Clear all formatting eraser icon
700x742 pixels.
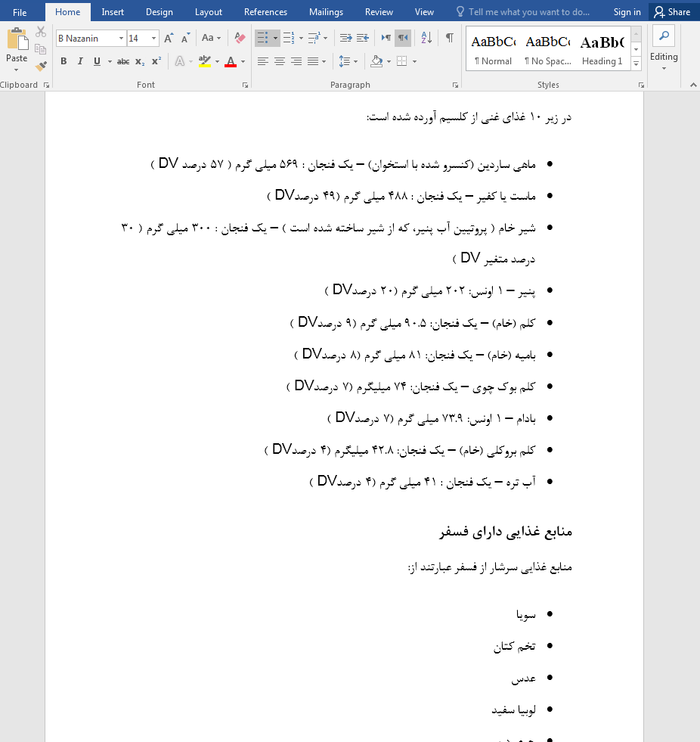tap(240, 39)
